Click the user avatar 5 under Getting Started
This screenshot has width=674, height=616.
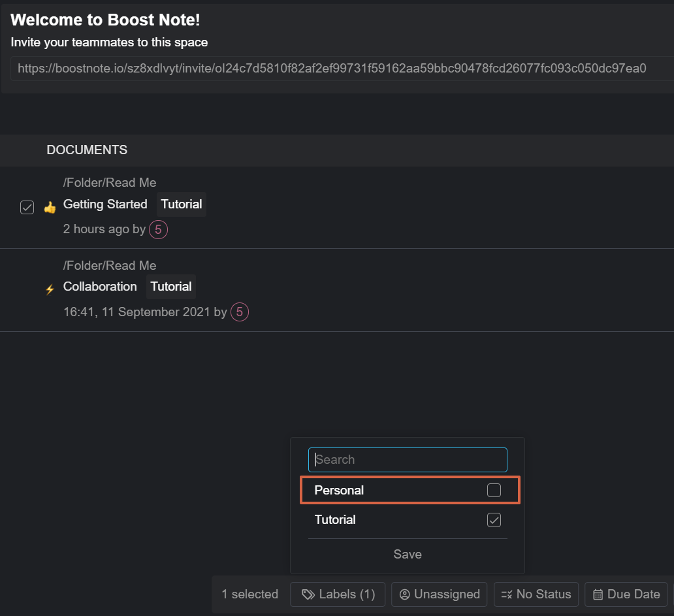point(158,229)
